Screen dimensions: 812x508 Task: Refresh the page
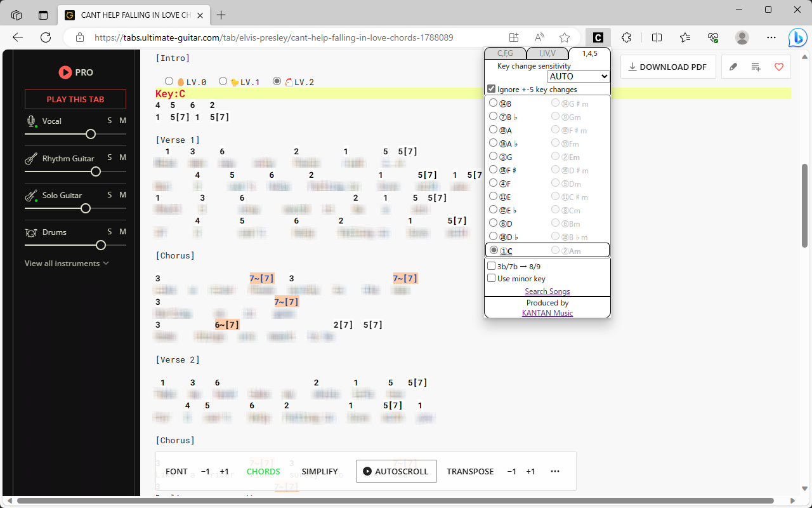[46, 37]
